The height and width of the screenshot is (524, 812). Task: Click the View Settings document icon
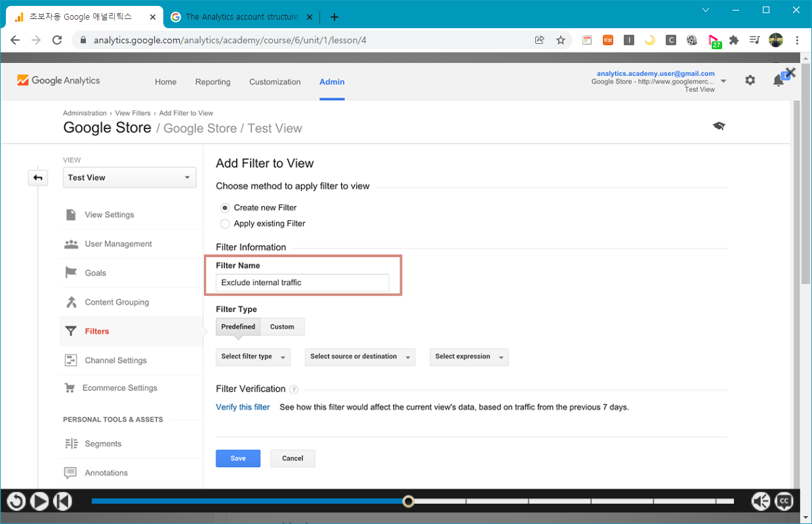point(71,215)
